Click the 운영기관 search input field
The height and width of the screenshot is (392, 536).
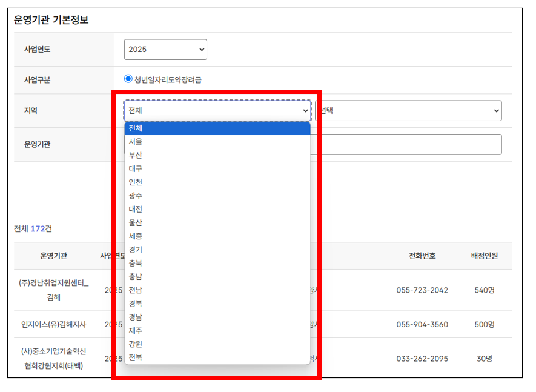[406, 144]
